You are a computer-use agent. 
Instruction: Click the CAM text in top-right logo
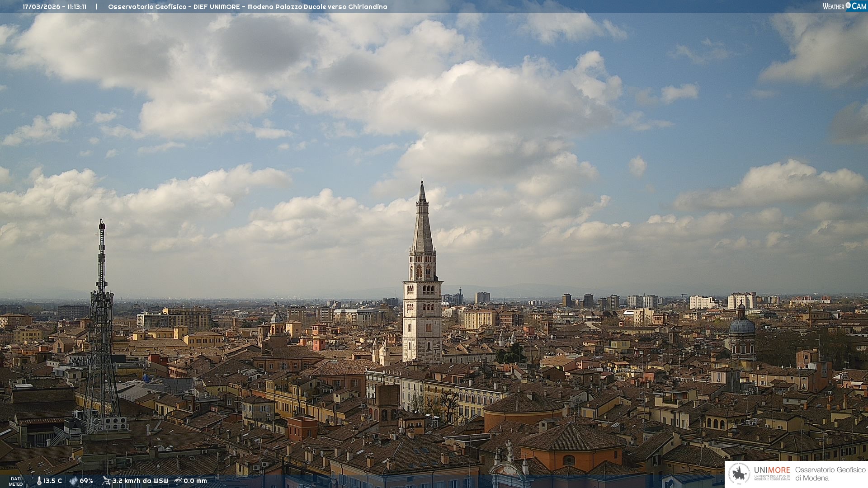click(859, 6)
